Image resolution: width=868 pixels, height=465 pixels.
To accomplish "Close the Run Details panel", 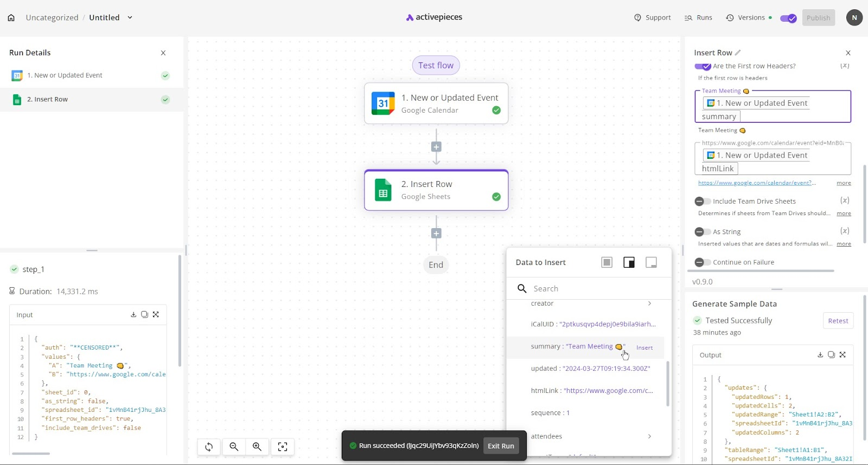I will click(x=163, y=53).
